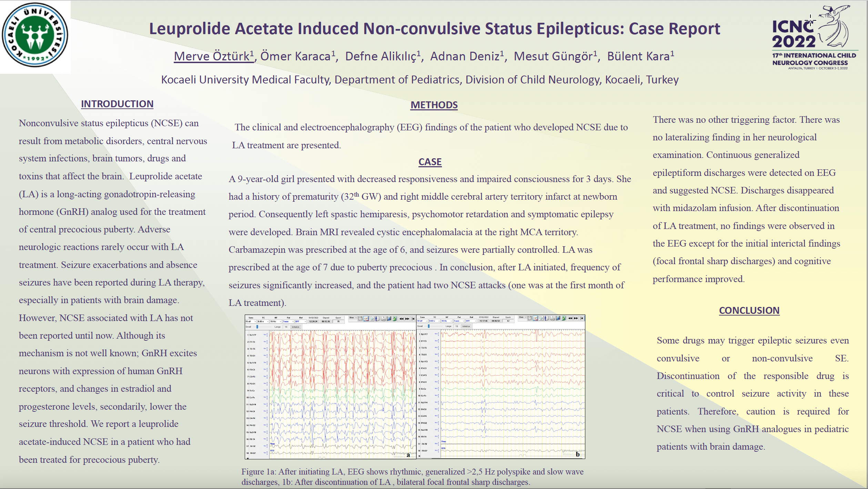Open the Sens 15 uV dropdown in panel a
The height and width of the screenshot is (489, 868).
click(251, 321)
